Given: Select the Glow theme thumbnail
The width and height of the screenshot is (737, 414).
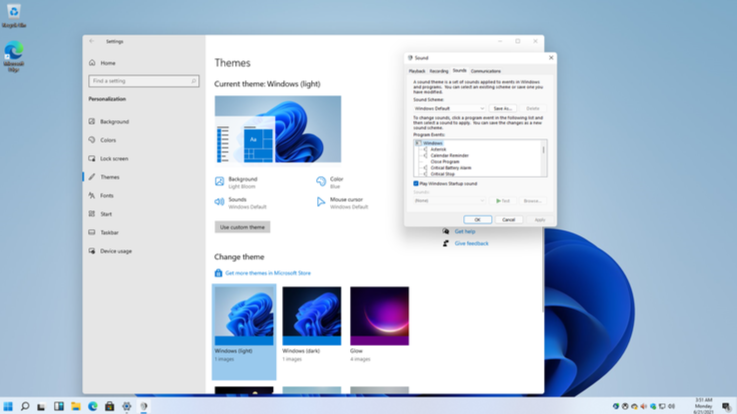Looking at the screenshot, I should pyautogui.click(x=379, y=316).
